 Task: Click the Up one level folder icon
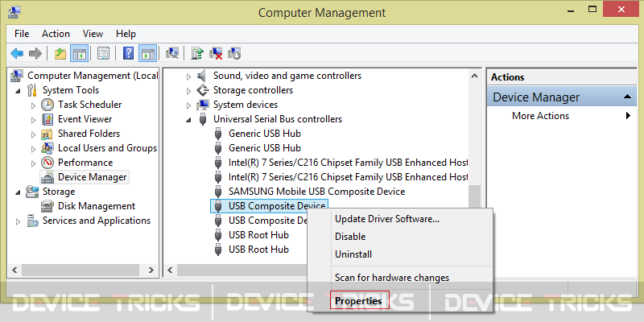pos(60,53)
